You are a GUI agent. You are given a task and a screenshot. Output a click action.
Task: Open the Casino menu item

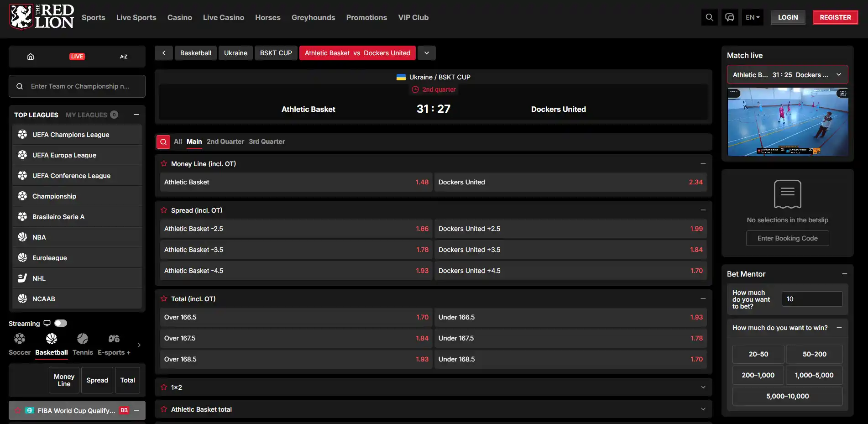point(180,17)
